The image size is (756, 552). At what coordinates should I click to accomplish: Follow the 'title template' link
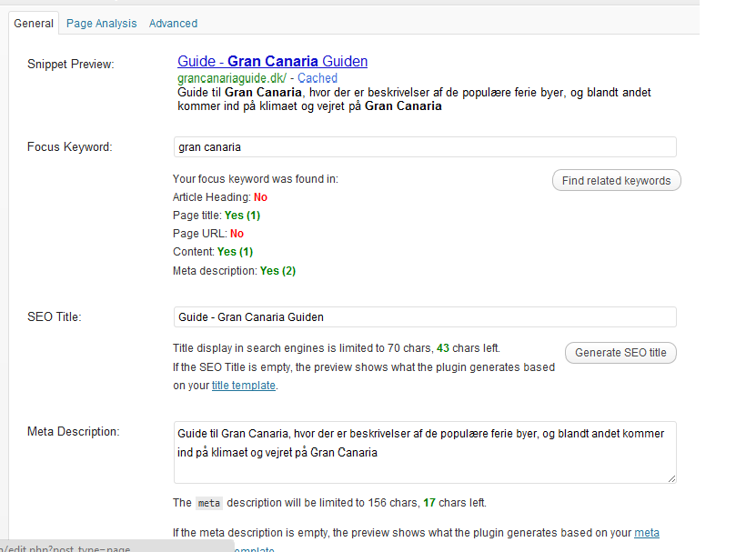[x=243, y=386]
